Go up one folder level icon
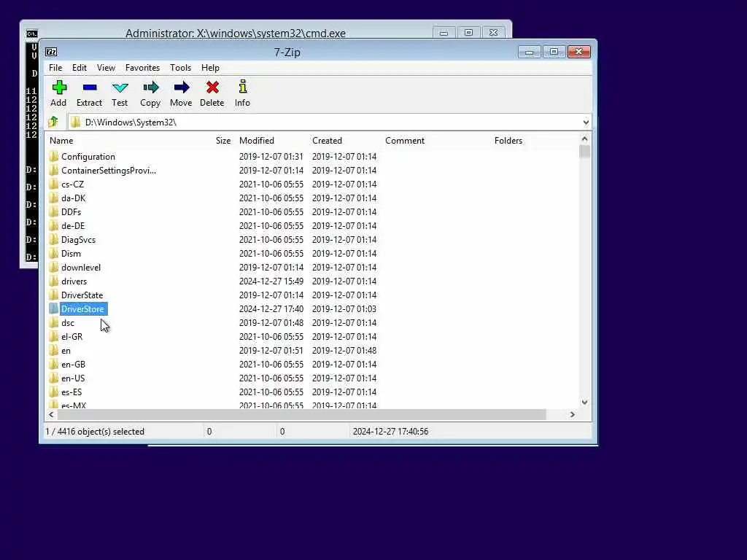Image resolution: width=747 pixels, height=560 pixels. point(53,122)
